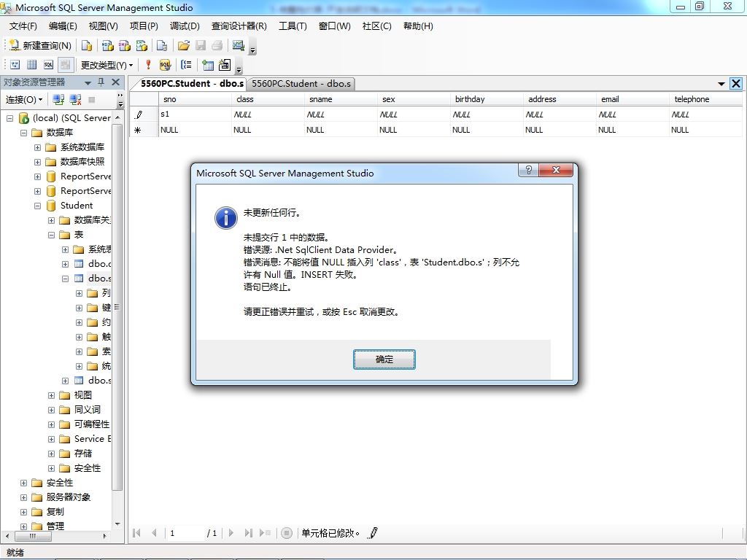The width and height of the screenshot is (747, 560).
Task: Open an Analysis Services DMX query
Action: coord(125,45)
